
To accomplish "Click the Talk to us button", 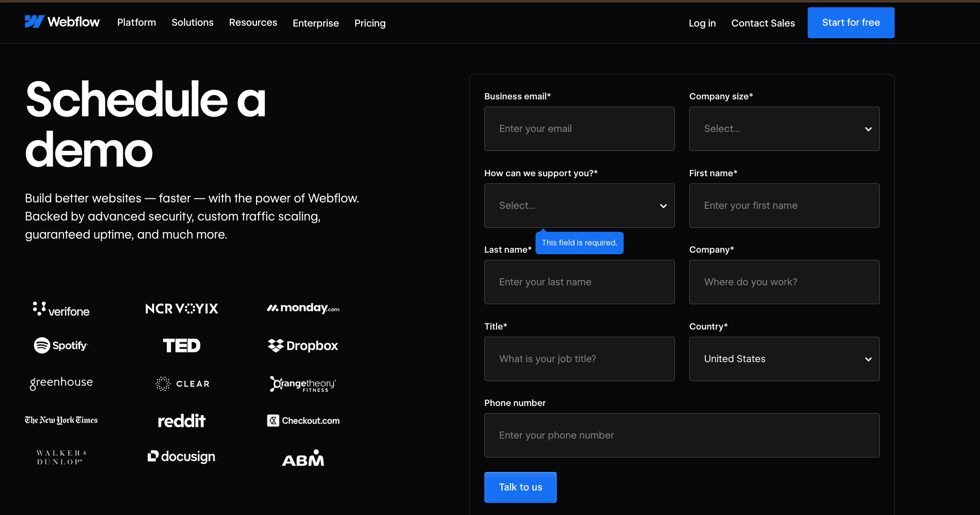I will coord(520,487).
